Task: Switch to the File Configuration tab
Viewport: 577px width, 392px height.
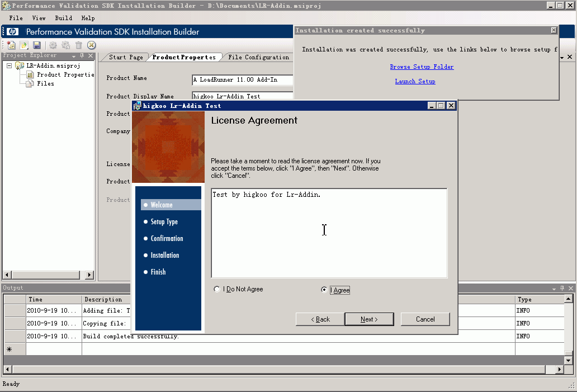Action: [258, 58]
